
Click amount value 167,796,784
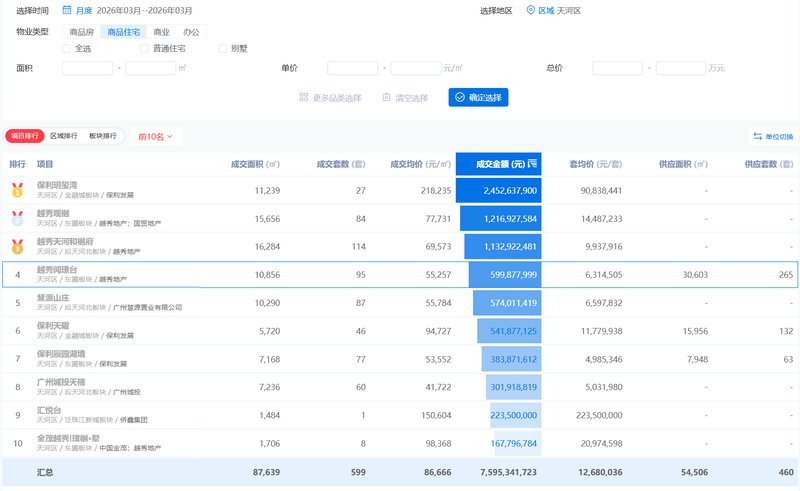coord(513,444)
